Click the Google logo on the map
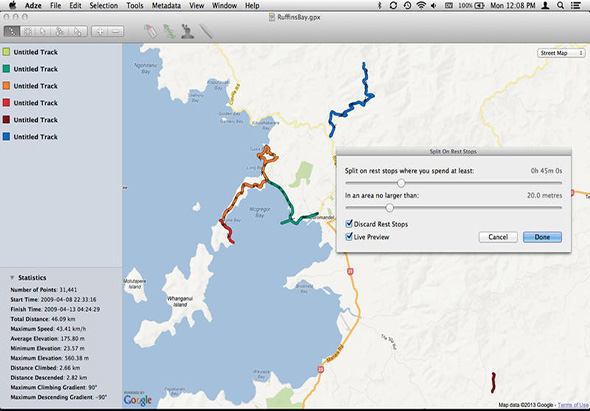 pyautogui.click(x=138, y=400)
